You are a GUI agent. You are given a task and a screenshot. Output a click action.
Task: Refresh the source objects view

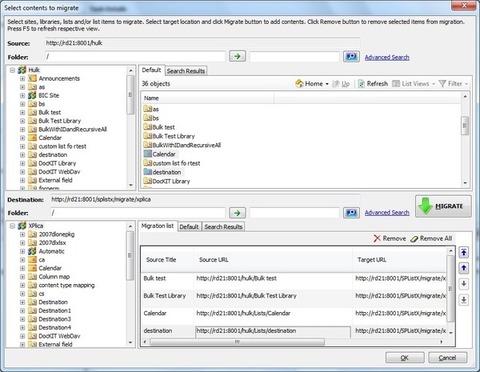[x=373, y=83]
